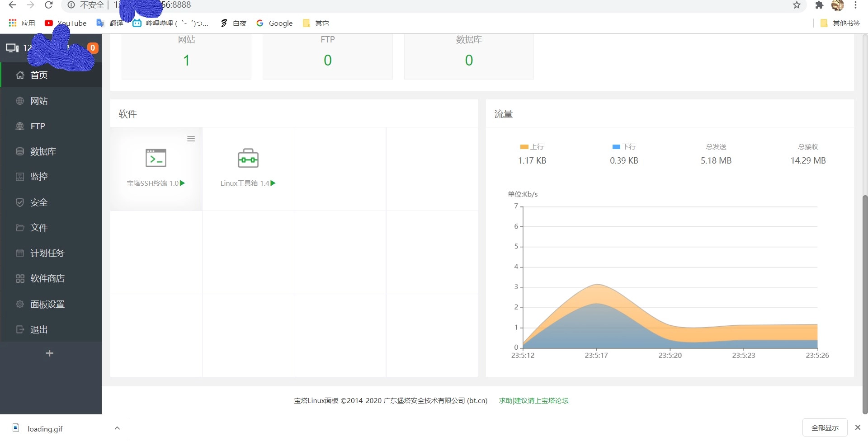Open the 其他书签 folder
This screenshot has height=441, width=868.
(840, 23)
